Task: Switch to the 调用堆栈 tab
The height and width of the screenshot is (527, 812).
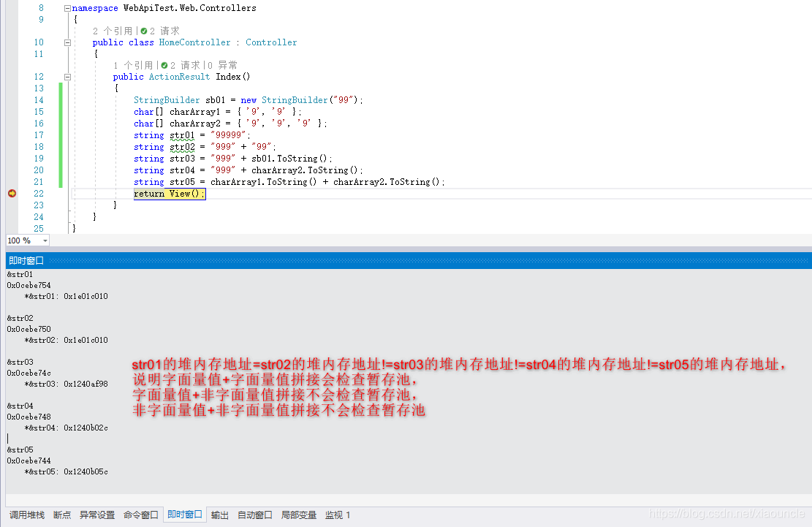Action: [x=27, y=515]
